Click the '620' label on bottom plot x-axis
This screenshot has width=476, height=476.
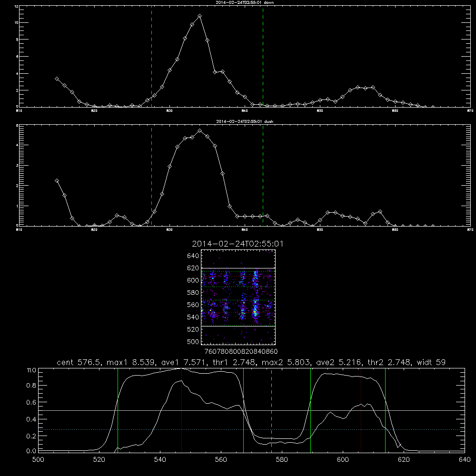(404, 460)
